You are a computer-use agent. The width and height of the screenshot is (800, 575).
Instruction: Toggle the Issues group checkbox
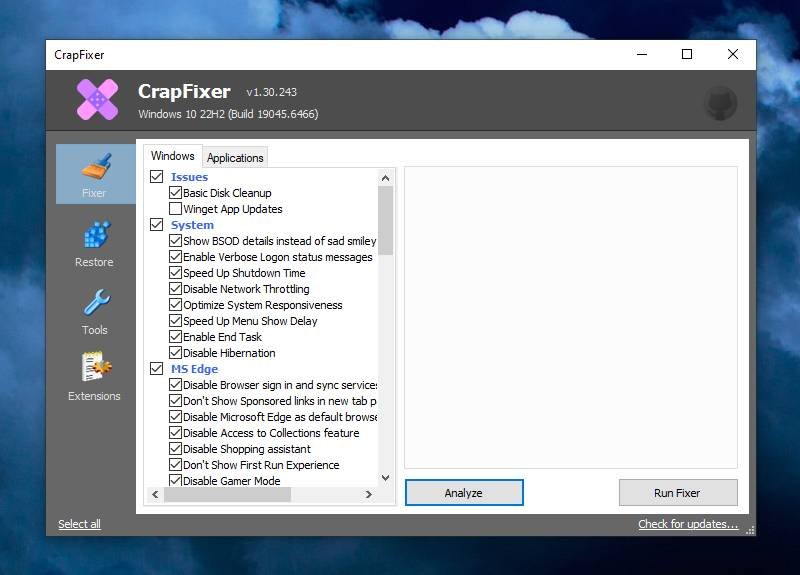click(x=157, y=177)
